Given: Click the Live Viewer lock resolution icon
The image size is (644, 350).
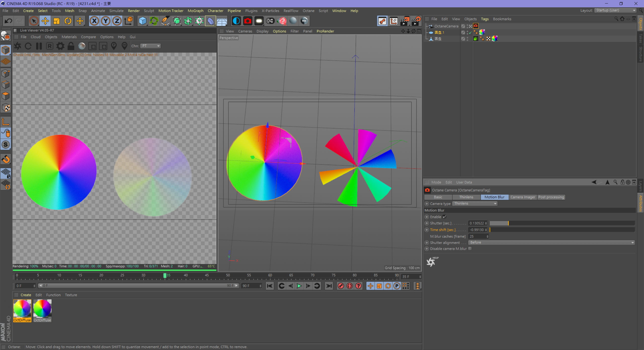Looking at the screenshot, I should point(71,46).
